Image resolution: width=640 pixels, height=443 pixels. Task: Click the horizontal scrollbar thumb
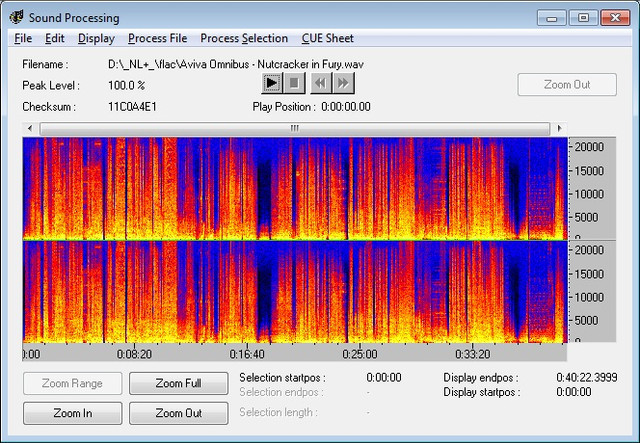[x=295, y=128]
